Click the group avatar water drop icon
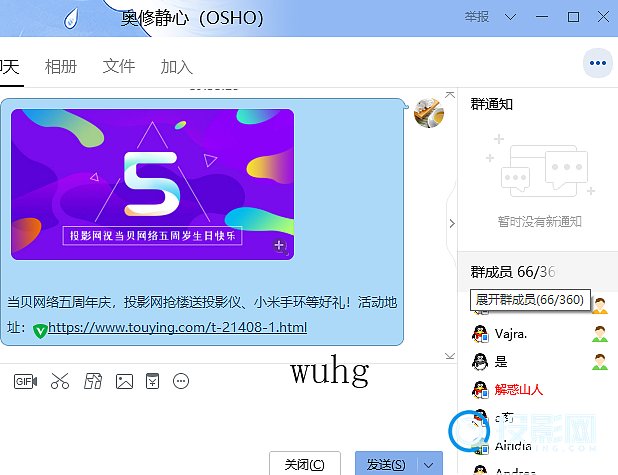Screen dimensions: 618x475 tap(71, 19)
